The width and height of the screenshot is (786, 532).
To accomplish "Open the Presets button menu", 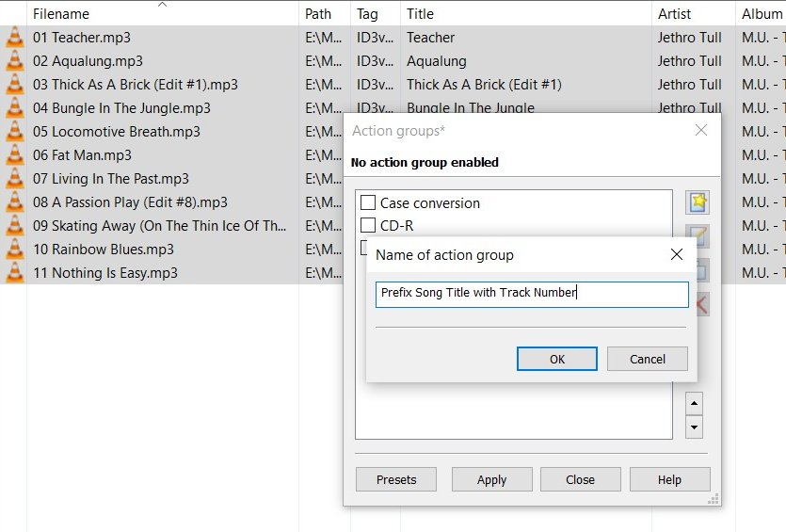I will point(396,479).
